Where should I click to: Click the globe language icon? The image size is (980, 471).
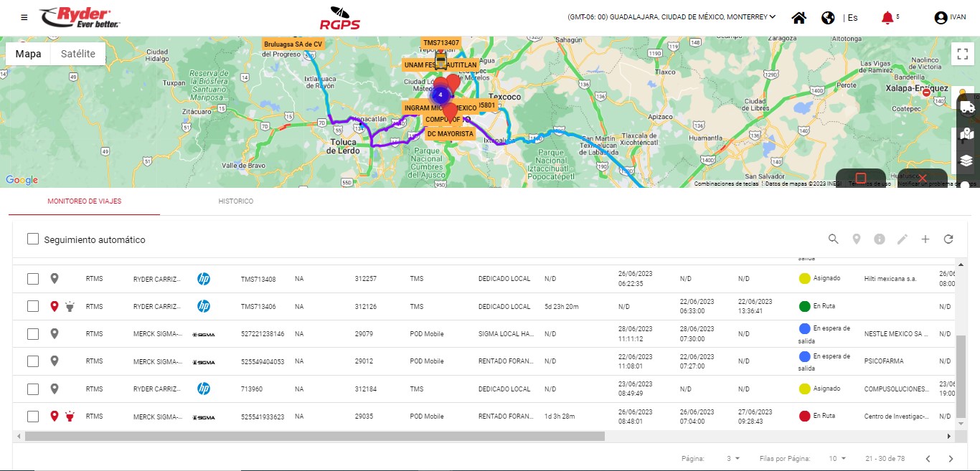click(x=828, y=18)
